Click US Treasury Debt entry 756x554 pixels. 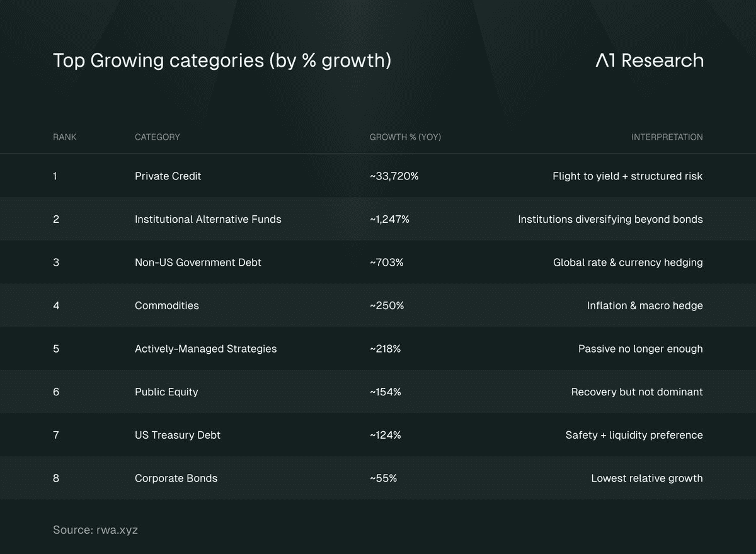pos(178,435)
